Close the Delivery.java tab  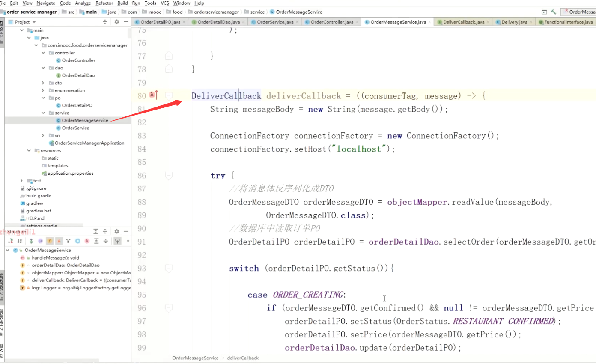tap(532, 22)
